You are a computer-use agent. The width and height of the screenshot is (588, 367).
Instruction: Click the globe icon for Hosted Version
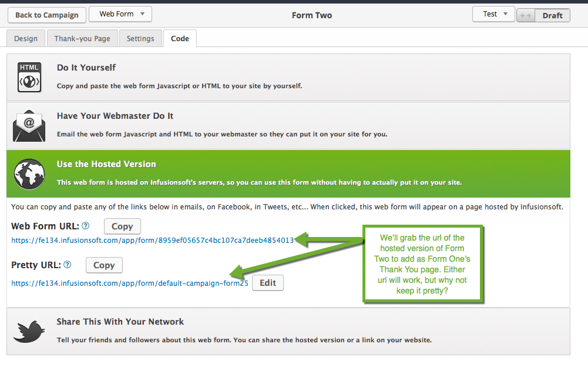(29, 174)
